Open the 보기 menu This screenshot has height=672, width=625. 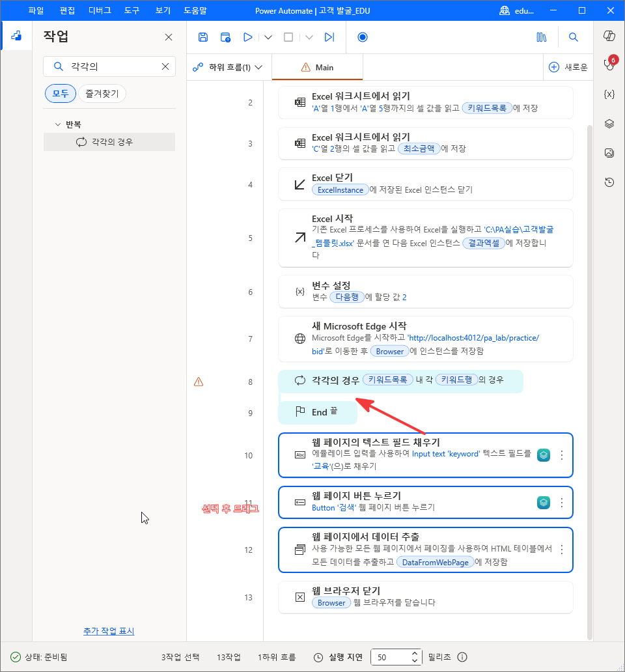coord(163,10)
